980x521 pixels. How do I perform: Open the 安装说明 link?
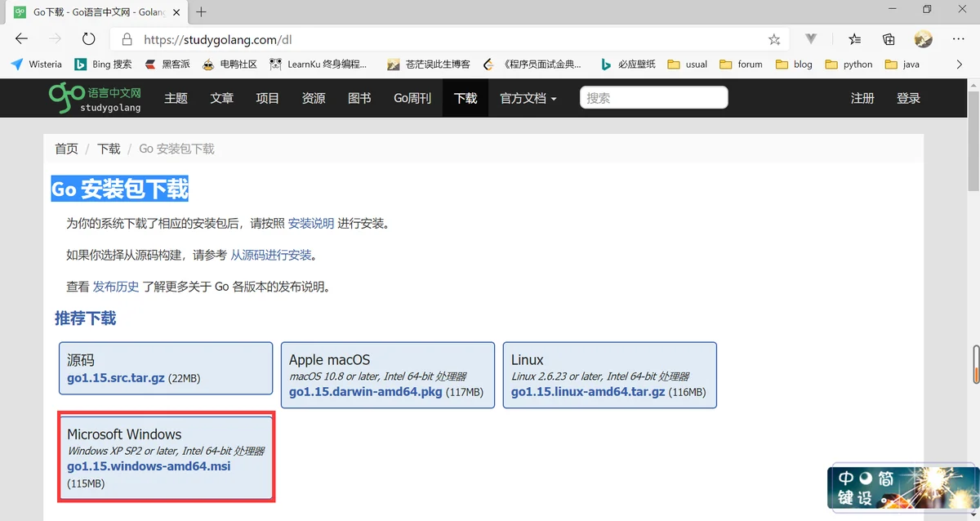[x=311, y=223]
